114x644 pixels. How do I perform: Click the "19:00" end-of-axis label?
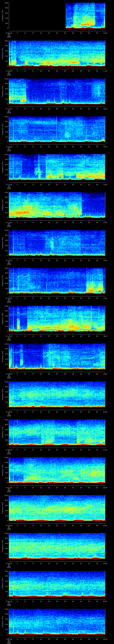click(x=105, y=374)
